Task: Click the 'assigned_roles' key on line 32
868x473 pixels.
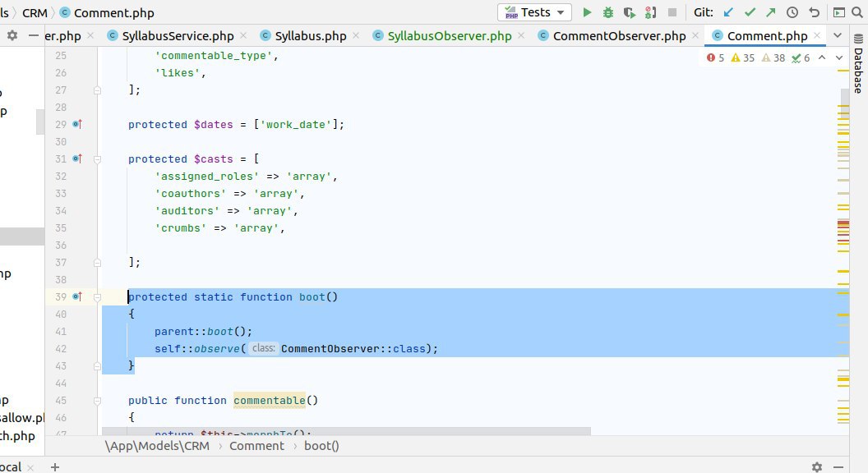Action: pos(206,176)
